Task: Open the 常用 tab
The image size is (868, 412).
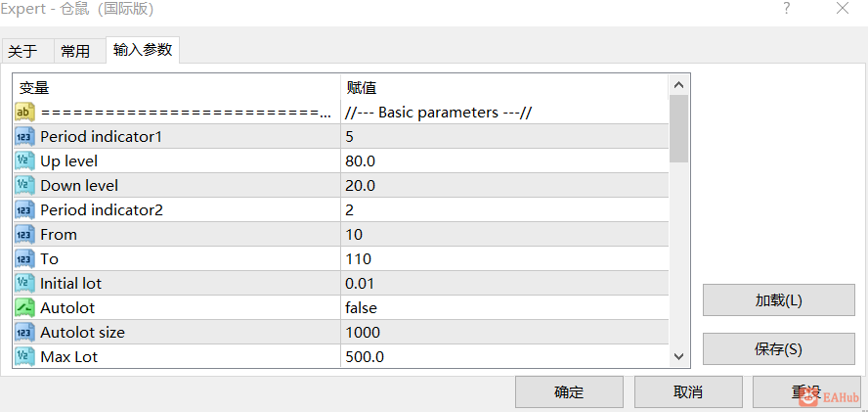Action: (75, 52)
